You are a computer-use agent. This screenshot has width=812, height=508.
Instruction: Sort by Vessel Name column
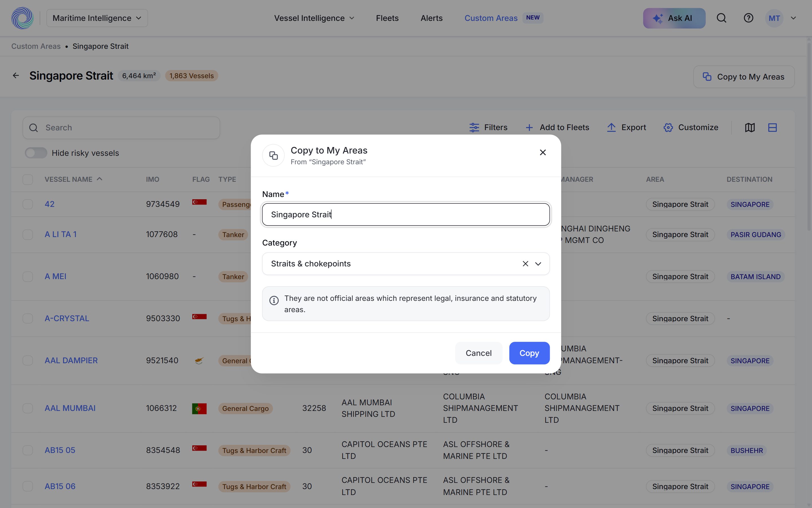(73, 179)
